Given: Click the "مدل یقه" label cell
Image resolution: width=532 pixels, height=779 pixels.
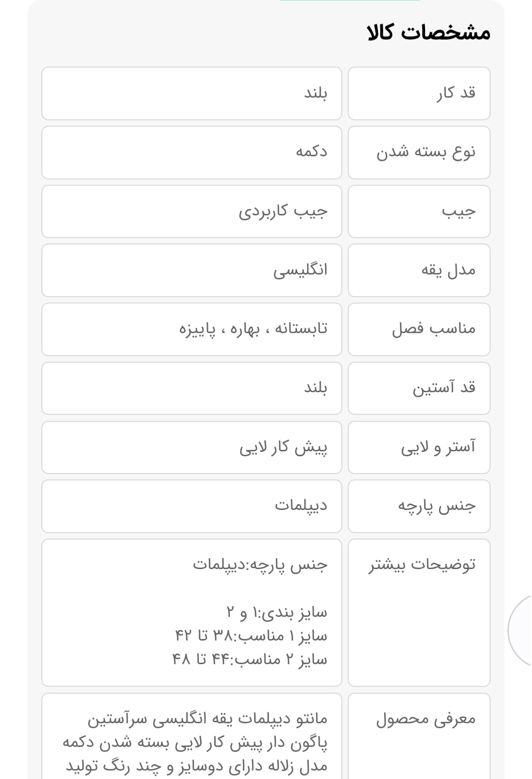Looking at the screenshot, I should tap(419, 270).
